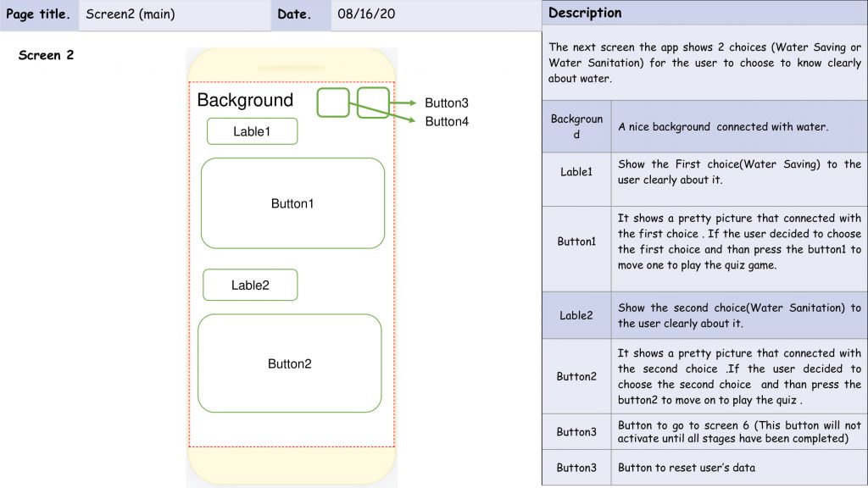Screen dimensions: 868x488
Task: Click the "08/16/20" date value
Action: (x=366, y=14)
